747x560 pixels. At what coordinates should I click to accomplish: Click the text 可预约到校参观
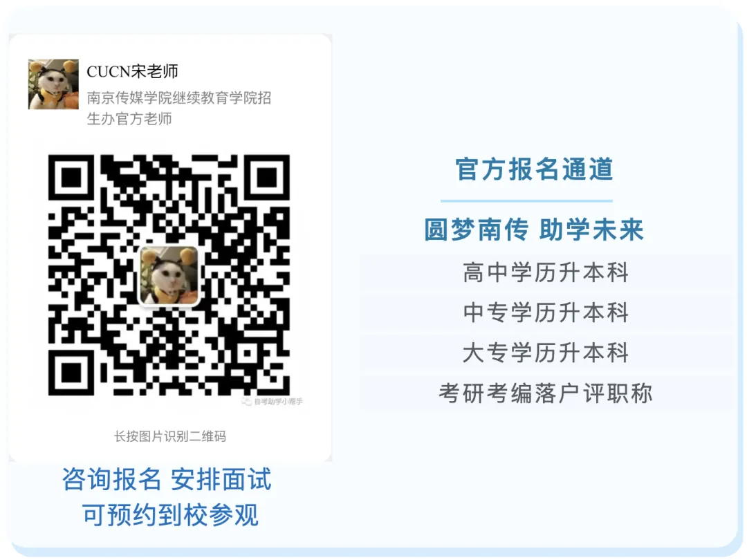(170, 515)
